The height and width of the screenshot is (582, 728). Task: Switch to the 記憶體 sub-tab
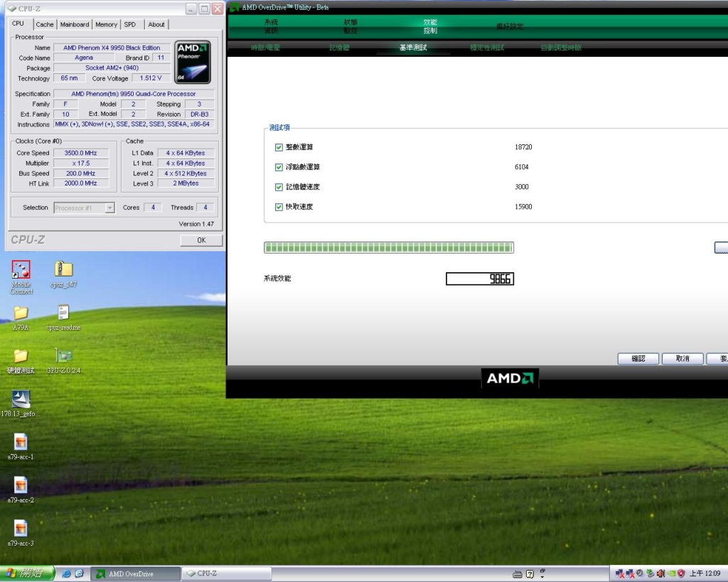click(x=339, y=48)
